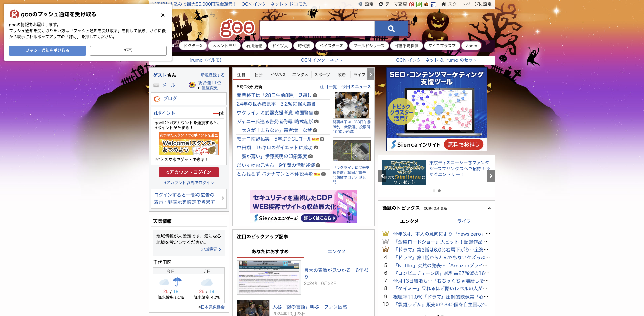Open the OCN インターネット ＆ irumo のセット link

[436, 60]
